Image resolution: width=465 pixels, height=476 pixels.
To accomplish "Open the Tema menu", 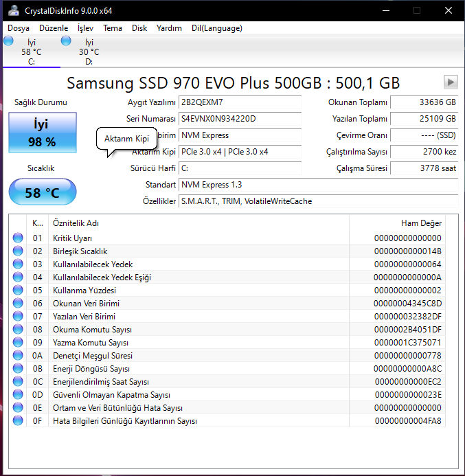I will 113,28.
